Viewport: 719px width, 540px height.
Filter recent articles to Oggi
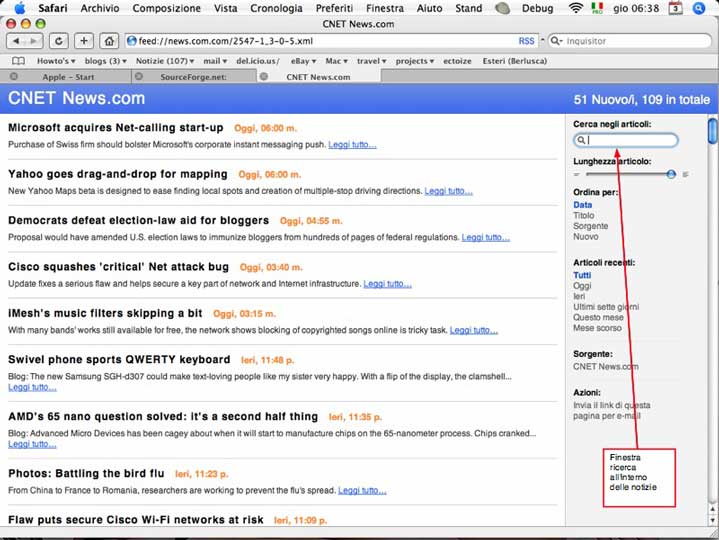click(582, 286)
